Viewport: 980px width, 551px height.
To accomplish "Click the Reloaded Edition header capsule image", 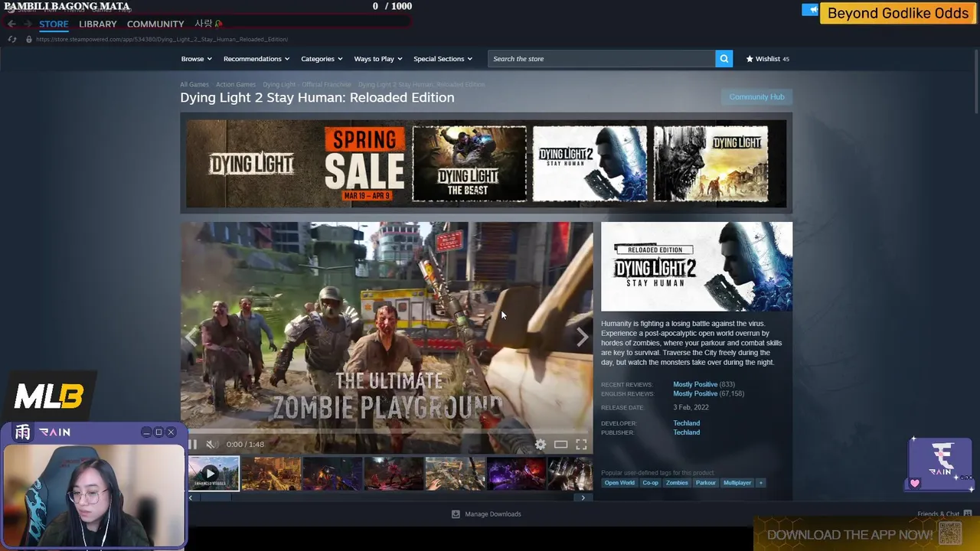I will (697, 266).
